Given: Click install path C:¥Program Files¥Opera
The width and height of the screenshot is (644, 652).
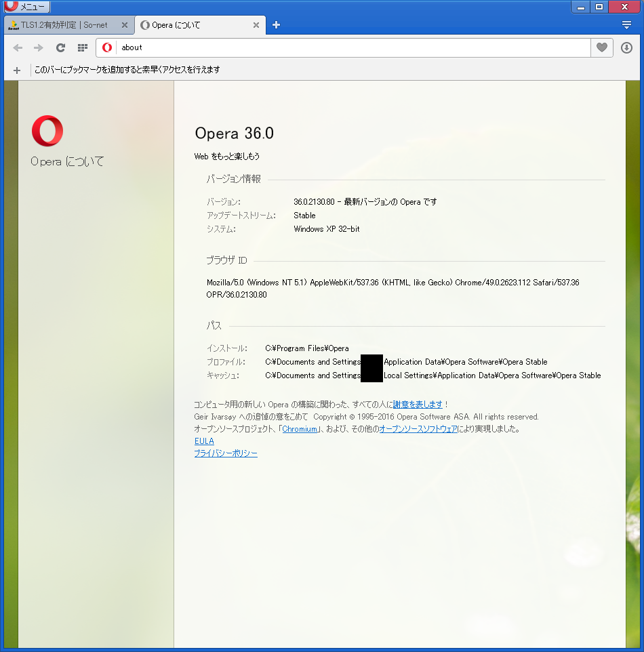Looking at the screenshot, I should 307,348.
